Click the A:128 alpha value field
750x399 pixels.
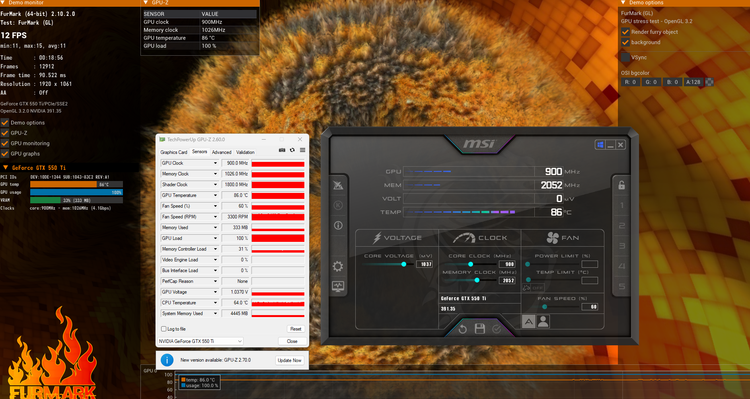[x=694, y=82]
